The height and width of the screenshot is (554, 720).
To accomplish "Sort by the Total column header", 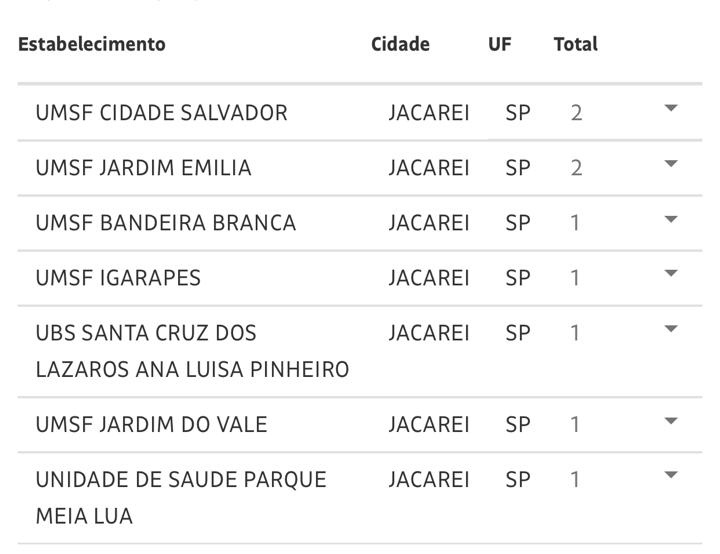I will pyautogui.click(x=576, y=44).
